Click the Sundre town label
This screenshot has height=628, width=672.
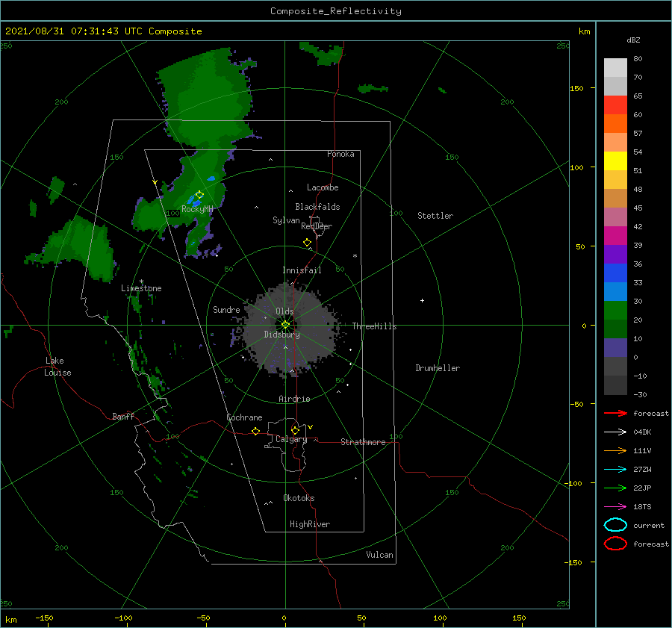tap(226, 309)
